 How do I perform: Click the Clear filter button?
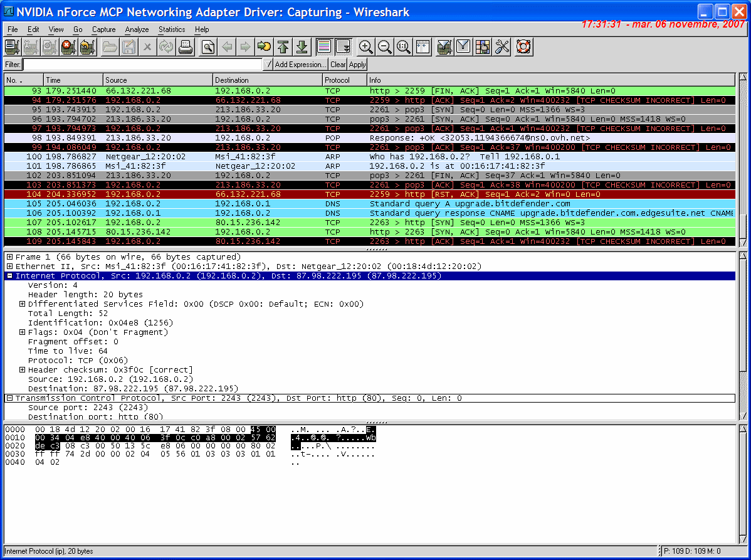338,64
